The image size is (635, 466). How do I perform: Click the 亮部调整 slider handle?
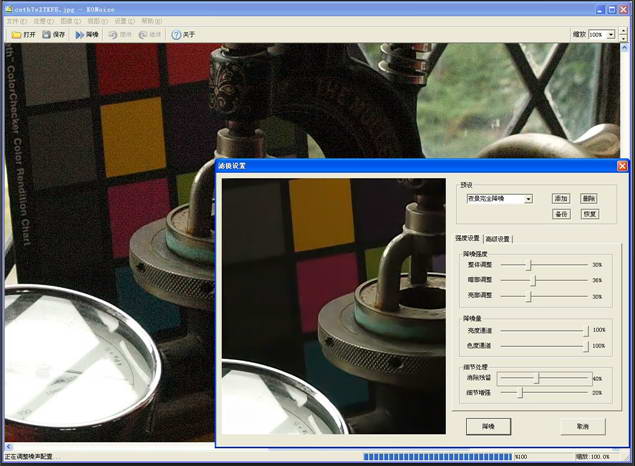coord(529,296)
